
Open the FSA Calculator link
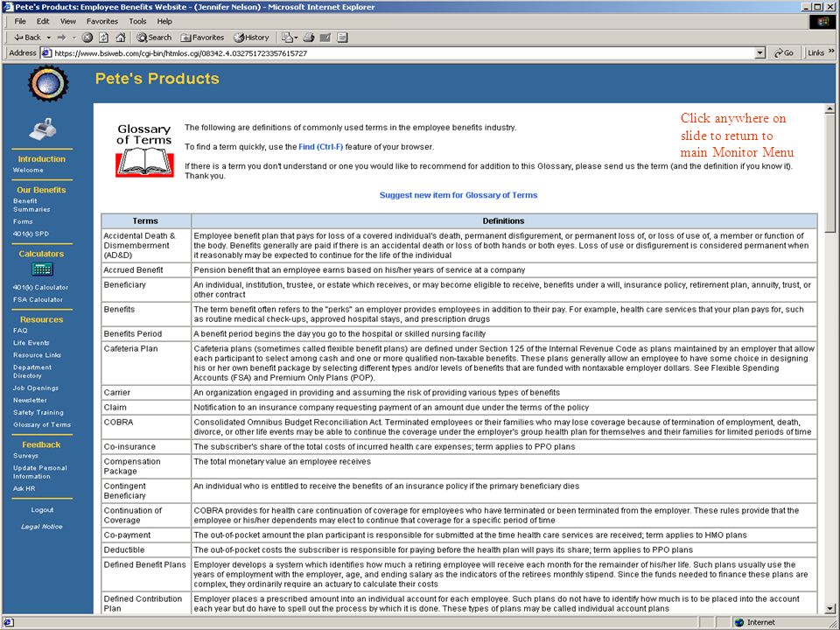pyautogui.click(x=38, y=299)
